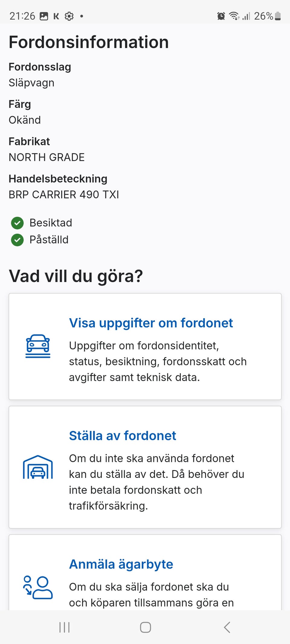Click the Fordonsinformation heading
Screen dimensions: 290x644
pos(89,42)
